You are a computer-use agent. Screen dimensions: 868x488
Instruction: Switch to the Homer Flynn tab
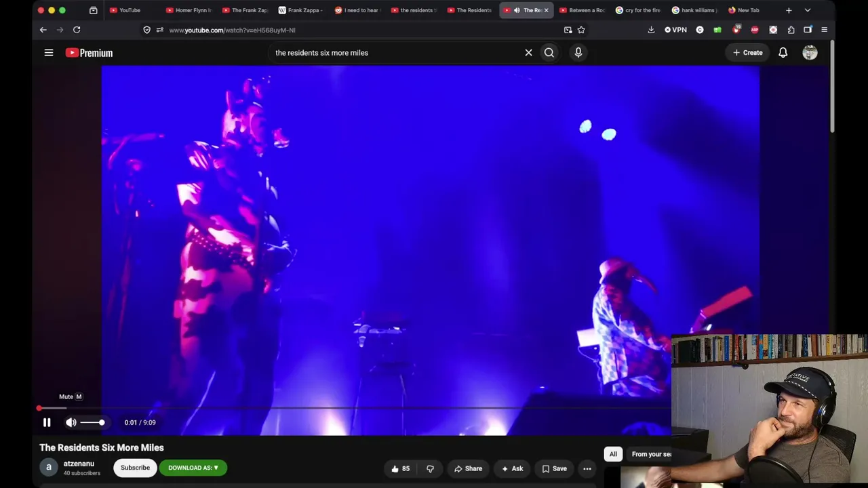[189, 10]
